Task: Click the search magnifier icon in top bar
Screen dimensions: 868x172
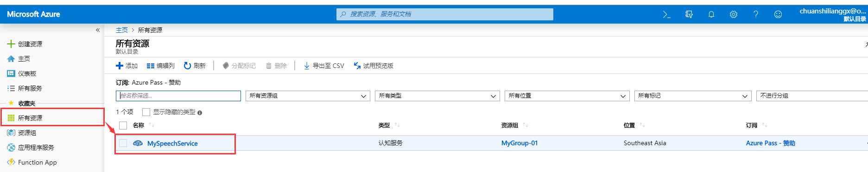Action: pos(343,14)
